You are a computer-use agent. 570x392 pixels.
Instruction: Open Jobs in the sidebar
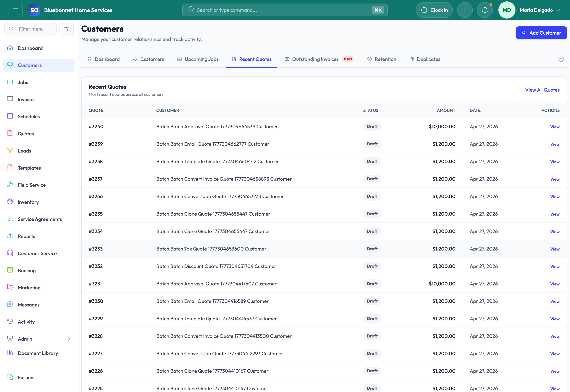39,82
